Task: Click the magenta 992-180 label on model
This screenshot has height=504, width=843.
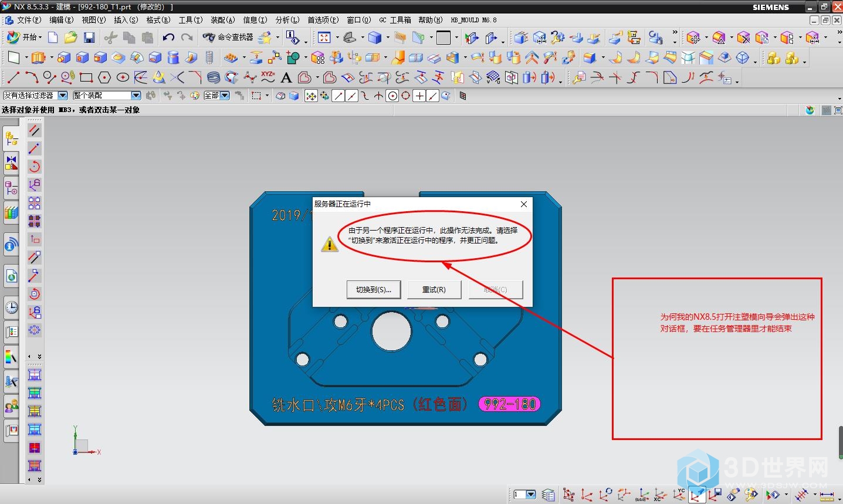Action: coord(510,404)
